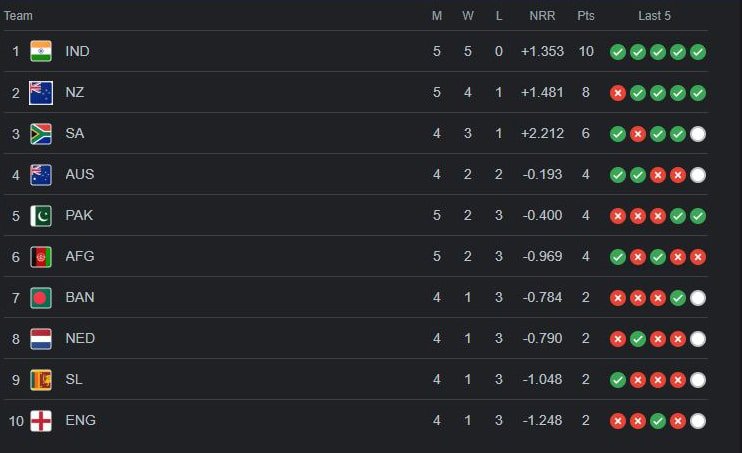Click South Africa's empty white result circle
Screen dimensions: 742x453
pos(698,134)
